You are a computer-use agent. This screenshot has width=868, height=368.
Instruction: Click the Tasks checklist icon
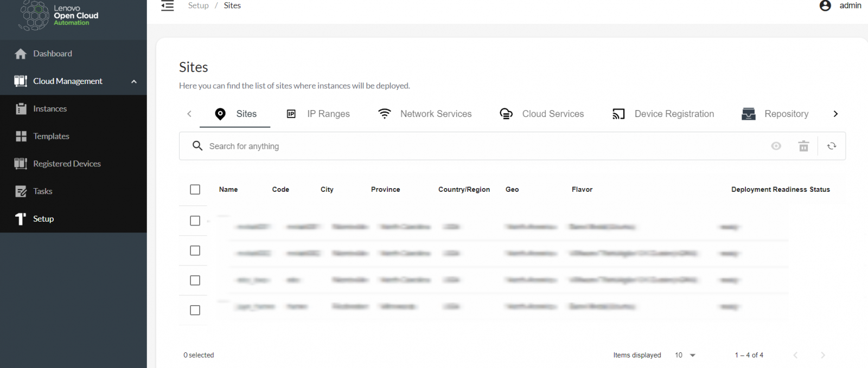(21, 191)
